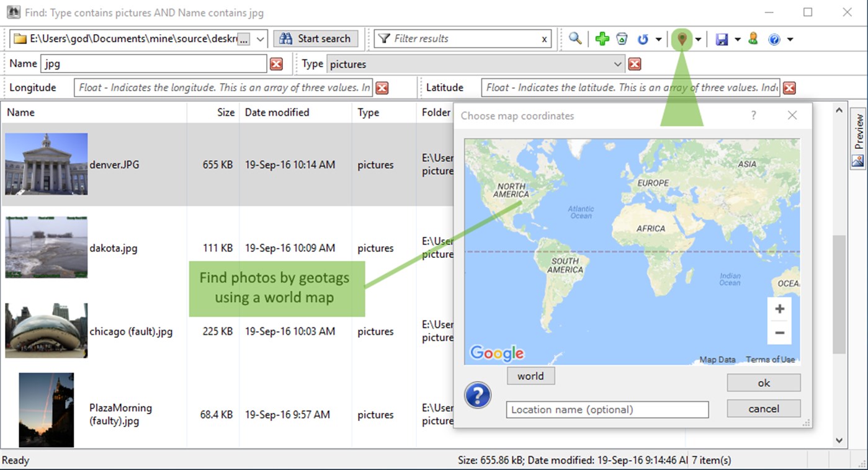Open the Terms of Use link

click(771, 359)
